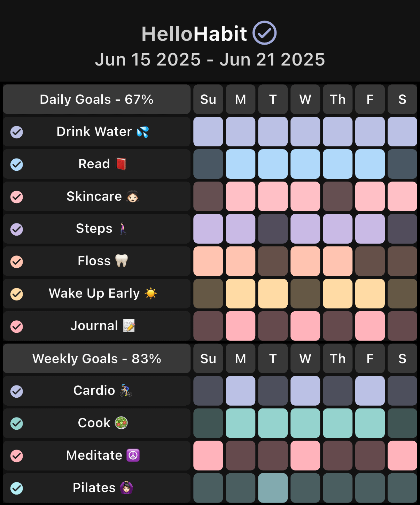Toggle Skincare habit for Thursday
Screen dimensions: 420x505
337,197
